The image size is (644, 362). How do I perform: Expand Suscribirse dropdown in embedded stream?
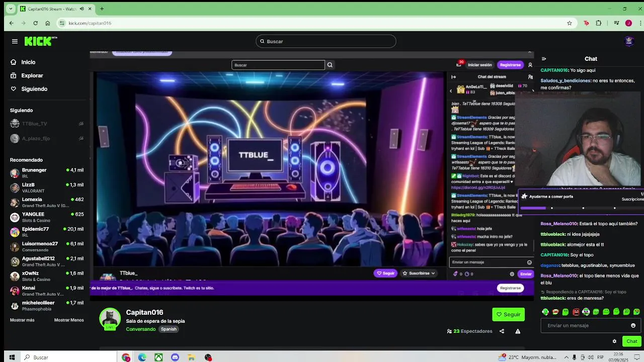pos(419,273)
